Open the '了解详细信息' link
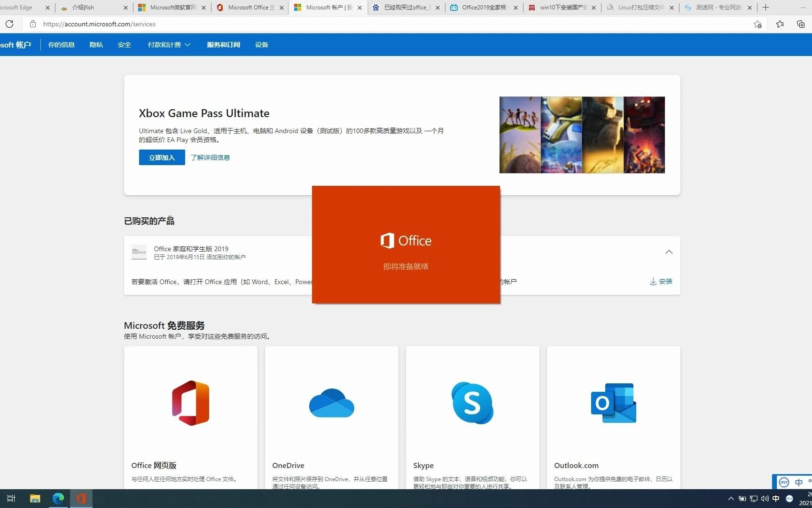The image size is (812, 508). (x=210, y=158)
